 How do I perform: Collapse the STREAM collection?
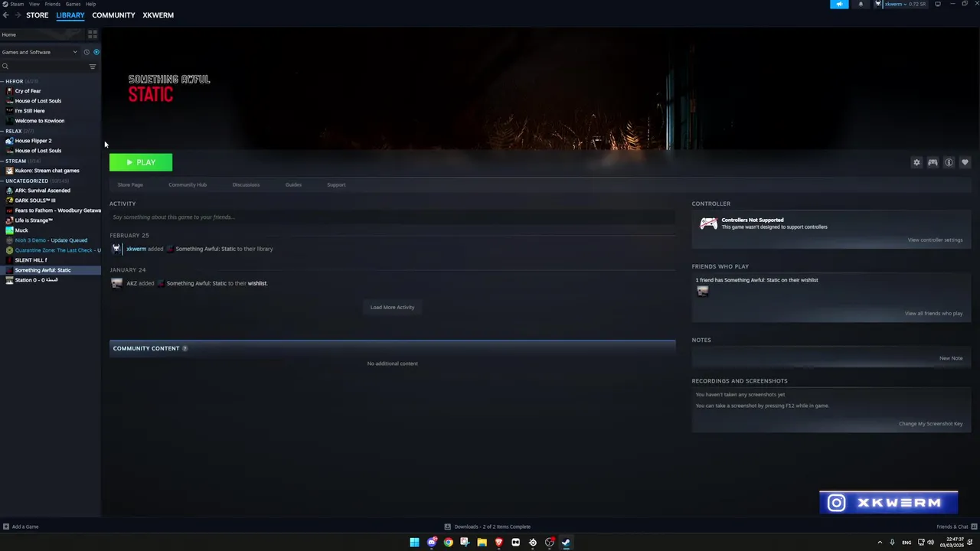(2, 161)
